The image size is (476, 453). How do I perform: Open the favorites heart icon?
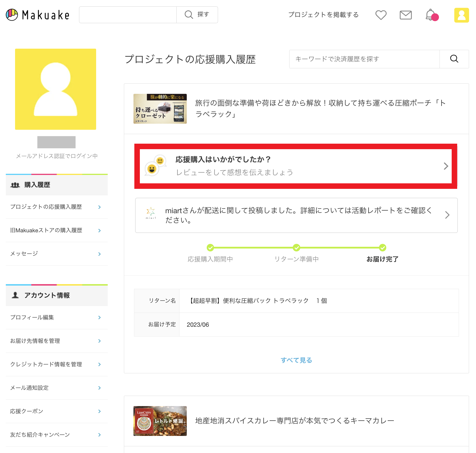coord(381,15)
